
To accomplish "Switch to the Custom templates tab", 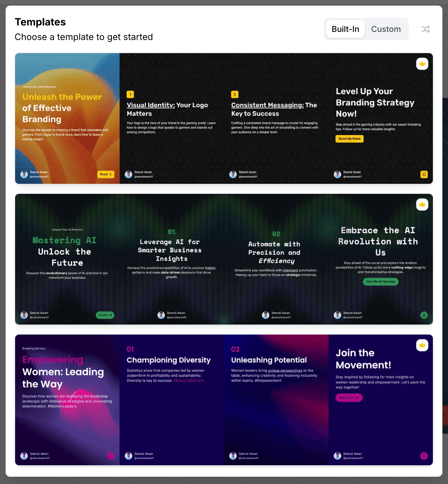I will [386, 29].
